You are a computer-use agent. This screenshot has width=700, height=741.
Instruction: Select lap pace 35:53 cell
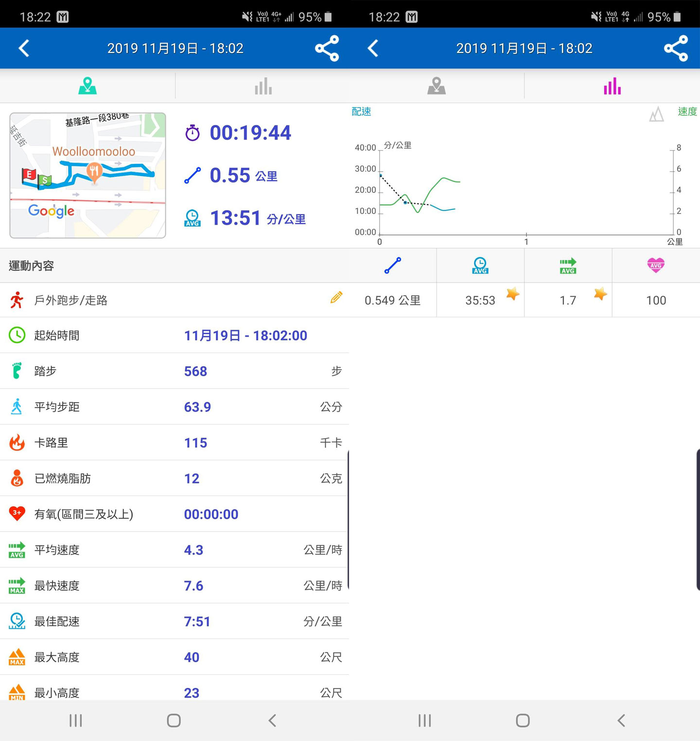(x=480, y=300)
